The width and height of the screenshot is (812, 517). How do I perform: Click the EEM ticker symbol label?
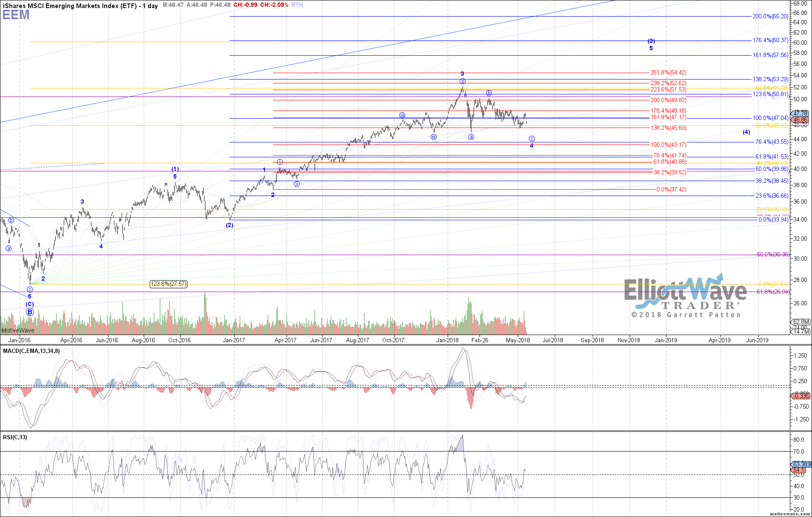pyautogui.click(x=16, y=15)
